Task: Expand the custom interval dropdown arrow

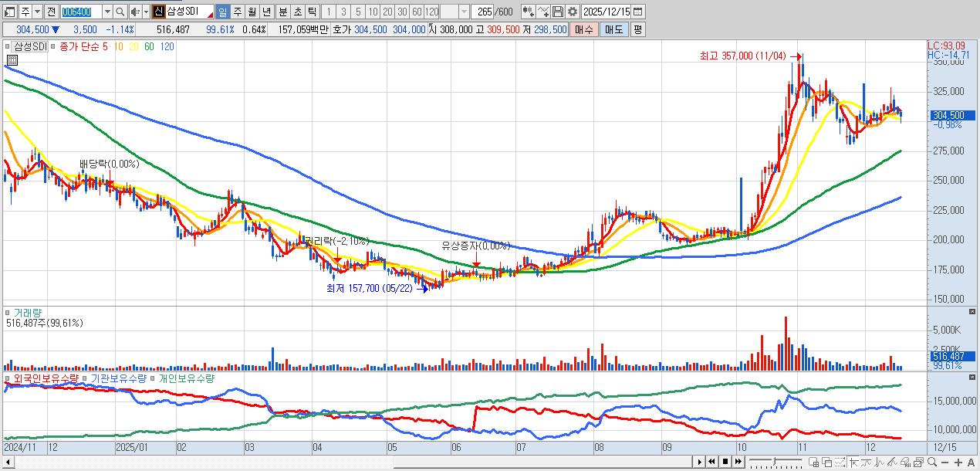Action: 464,12
